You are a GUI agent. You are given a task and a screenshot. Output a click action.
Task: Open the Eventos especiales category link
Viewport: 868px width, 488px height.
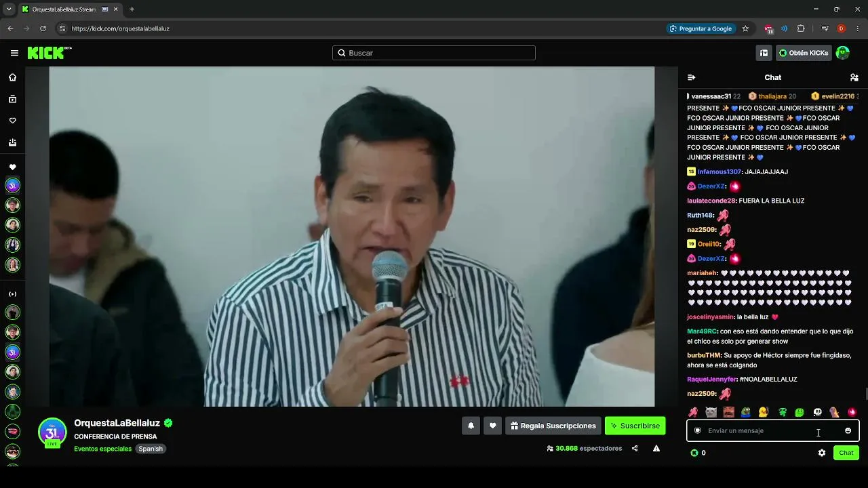coord(103,449)
